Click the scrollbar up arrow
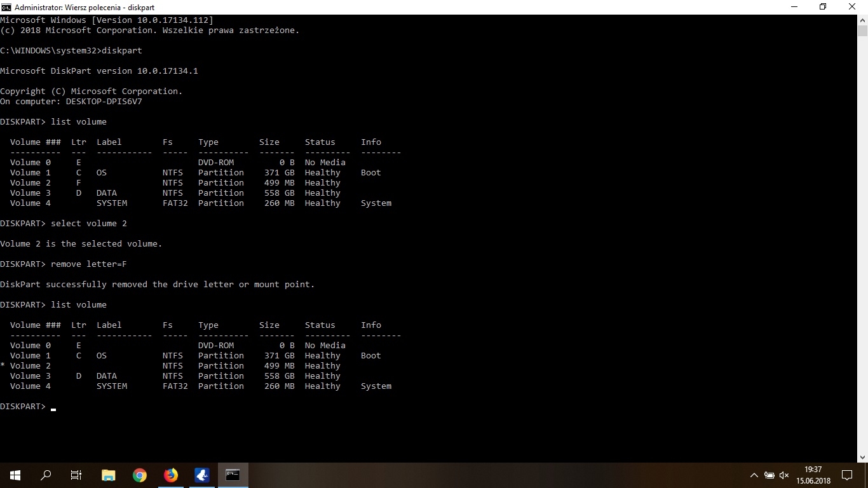Screen dimensions: 868x488 (x=862, y=20)
